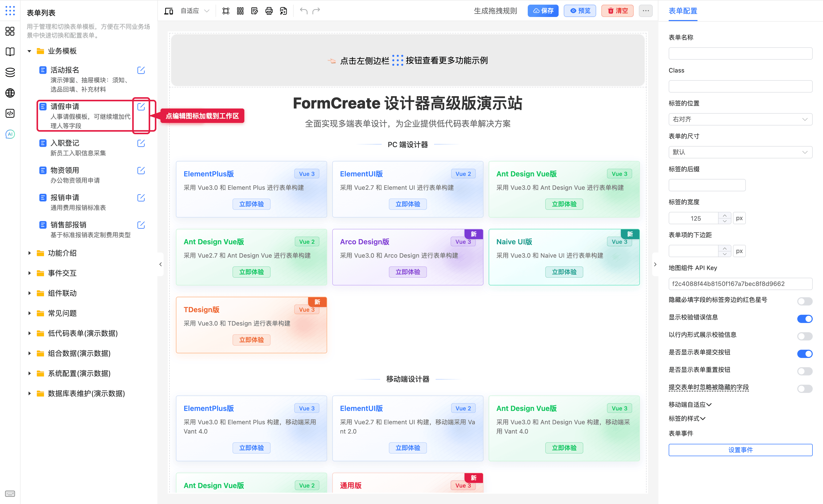Viewport: 823px width, 504px height.
Task: Expand 低代码表单(演示数据) folder
Action: (29, 333)
